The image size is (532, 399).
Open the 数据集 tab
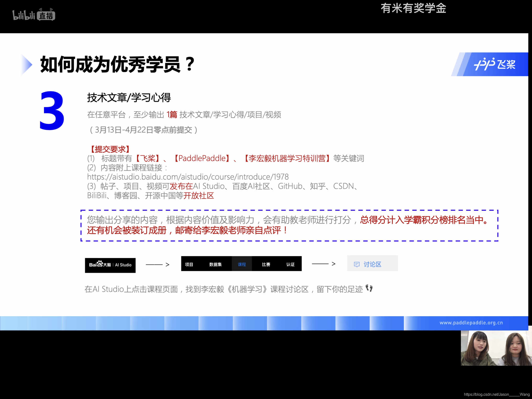(215, 264)
